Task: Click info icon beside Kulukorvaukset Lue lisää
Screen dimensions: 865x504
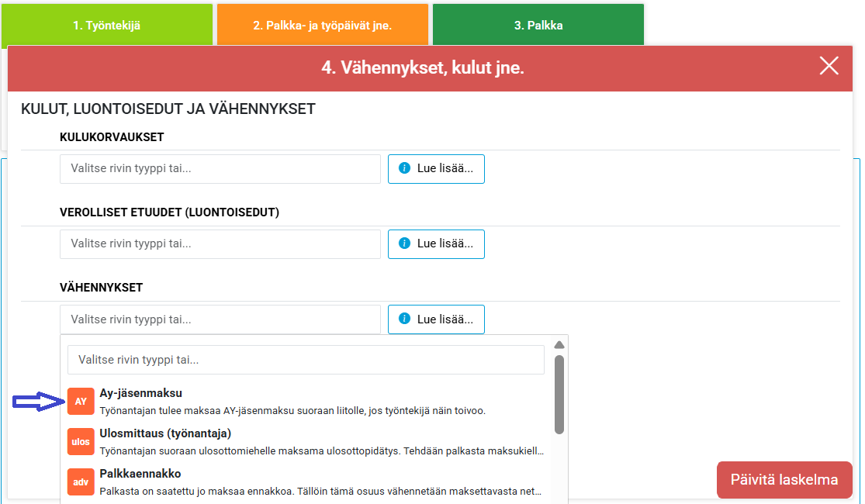Action: 404,168
